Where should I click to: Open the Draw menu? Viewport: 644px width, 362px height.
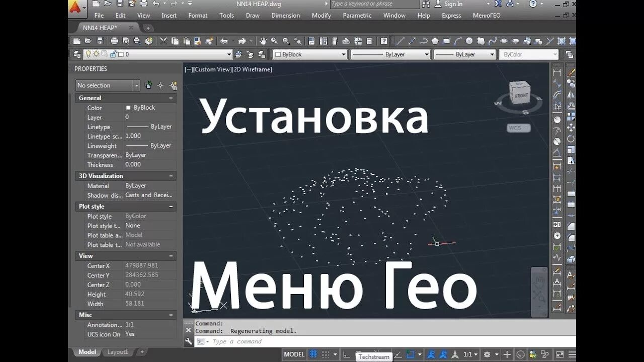(253, 16)
